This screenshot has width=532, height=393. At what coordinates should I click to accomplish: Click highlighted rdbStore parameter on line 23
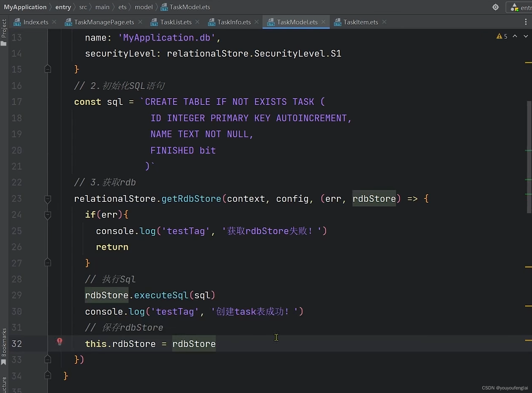374,198
